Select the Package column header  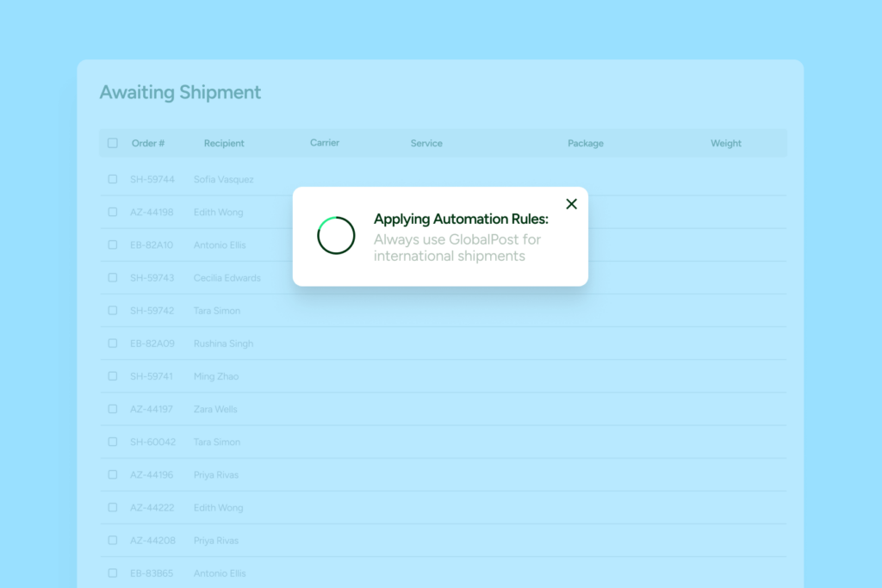pos(585,144)
